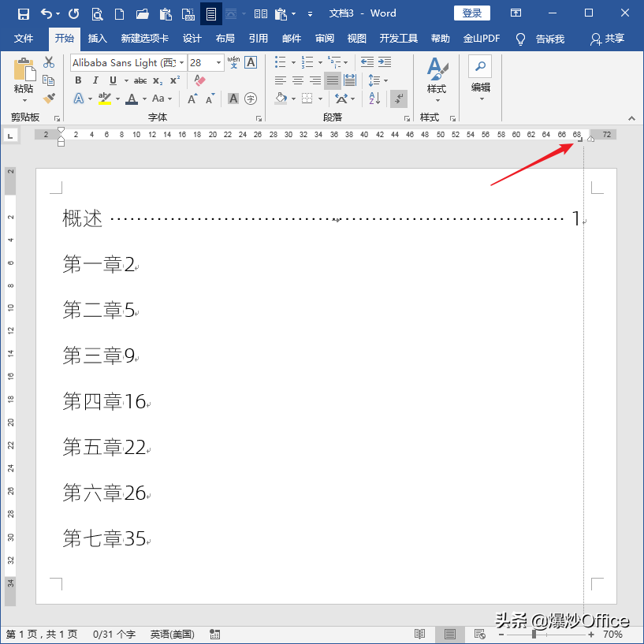The width and height of the screenshot is (644, 644).
Task: Center the paragraph text
Action: tap(298, 80)
